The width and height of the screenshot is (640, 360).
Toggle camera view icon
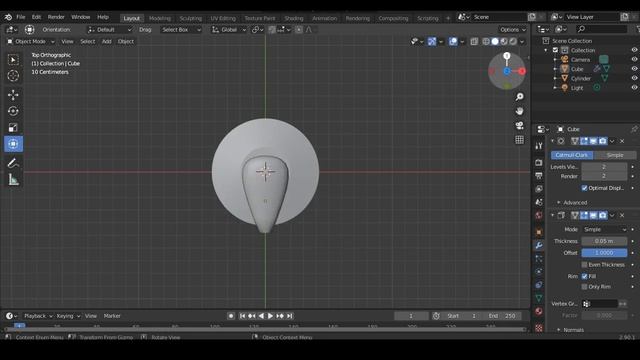tap(519, 125)
